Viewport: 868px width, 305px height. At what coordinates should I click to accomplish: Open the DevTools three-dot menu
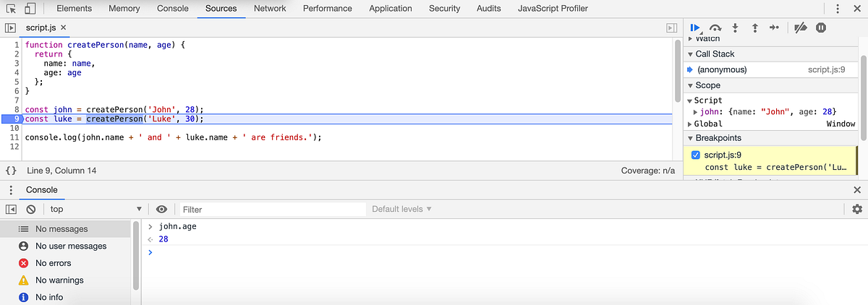point(838,9)
